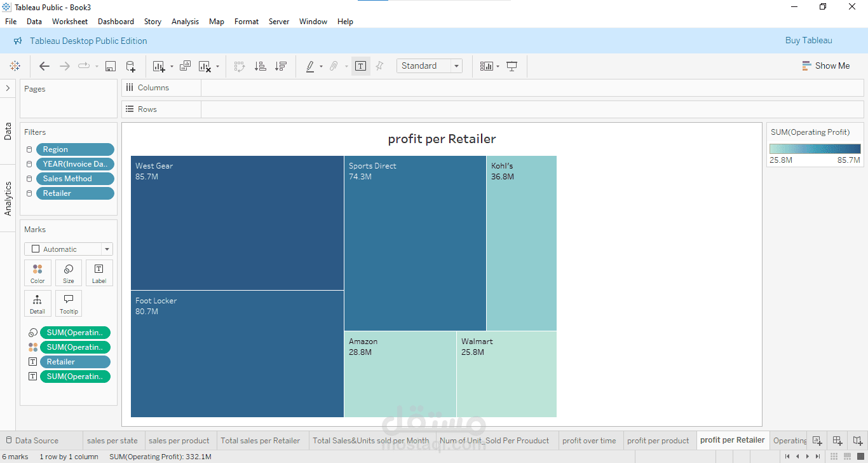Expand the show/hide cards dropdown arrow

(498, 66)
